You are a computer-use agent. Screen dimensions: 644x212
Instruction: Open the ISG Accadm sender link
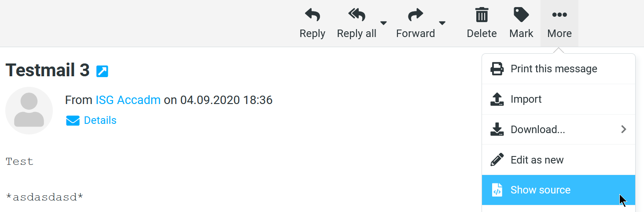(128, 100)
